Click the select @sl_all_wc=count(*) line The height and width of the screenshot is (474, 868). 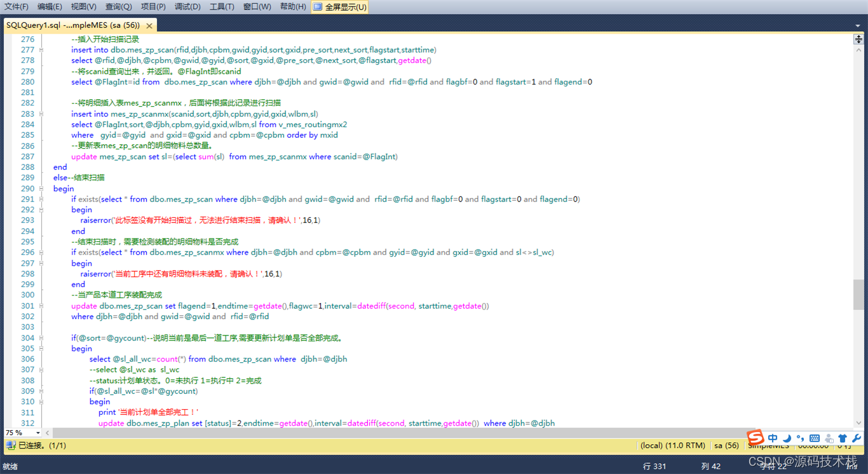[218, 359]
